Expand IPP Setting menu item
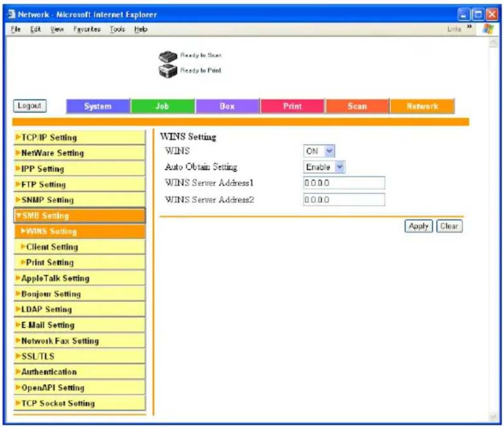 [x=79, y=169]
